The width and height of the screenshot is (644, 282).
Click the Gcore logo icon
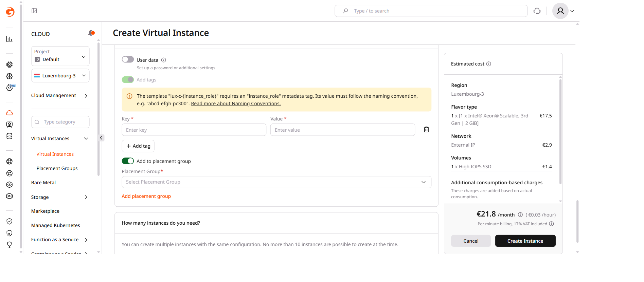(10, 12)
